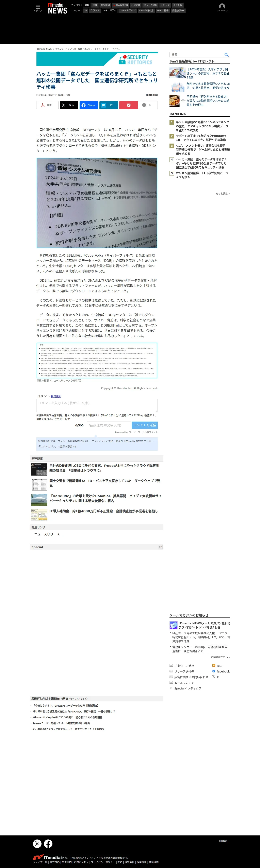Screen dimensions: 260x868
Task: Open 電動キックボードのLuup news link
Action: click(x=200, y=649)
